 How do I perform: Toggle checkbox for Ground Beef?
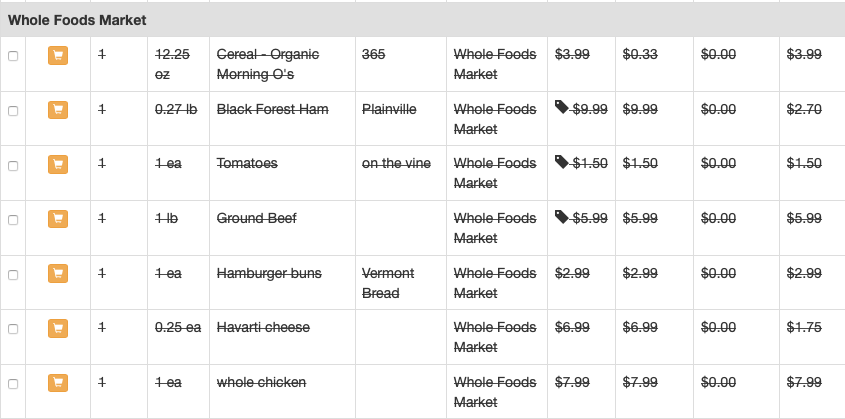click(x=13, y=220)
